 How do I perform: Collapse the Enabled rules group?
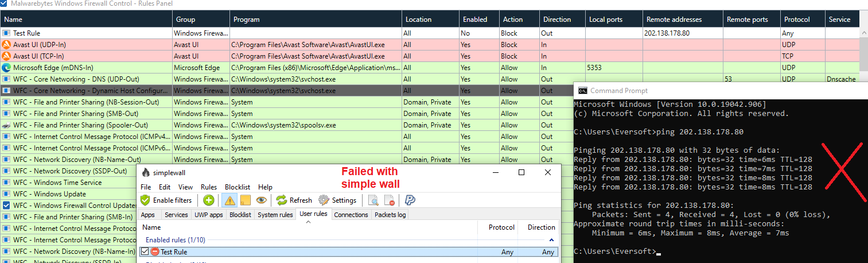(x=552, y=239)
